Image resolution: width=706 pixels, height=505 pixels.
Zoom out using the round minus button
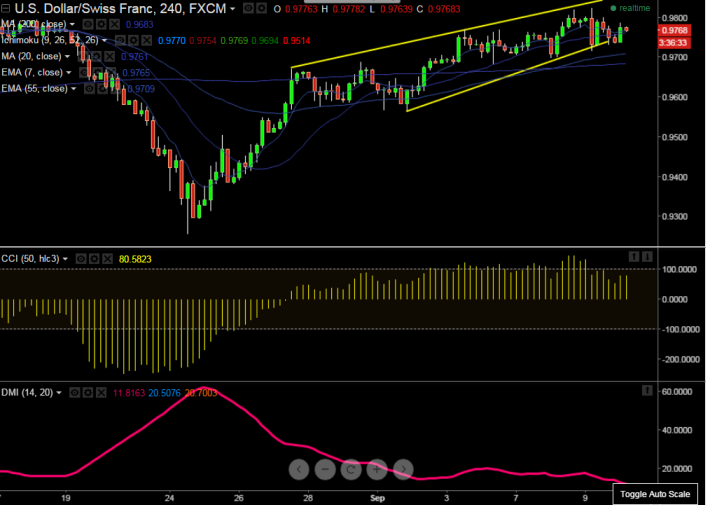(x=325, y=469)
